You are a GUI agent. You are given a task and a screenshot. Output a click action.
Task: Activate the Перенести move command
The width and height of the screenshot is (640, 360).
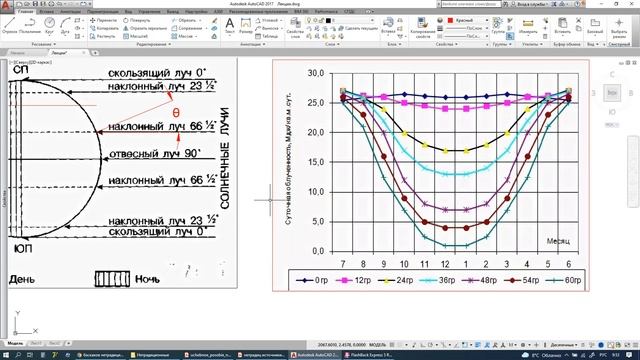(103, 20)
